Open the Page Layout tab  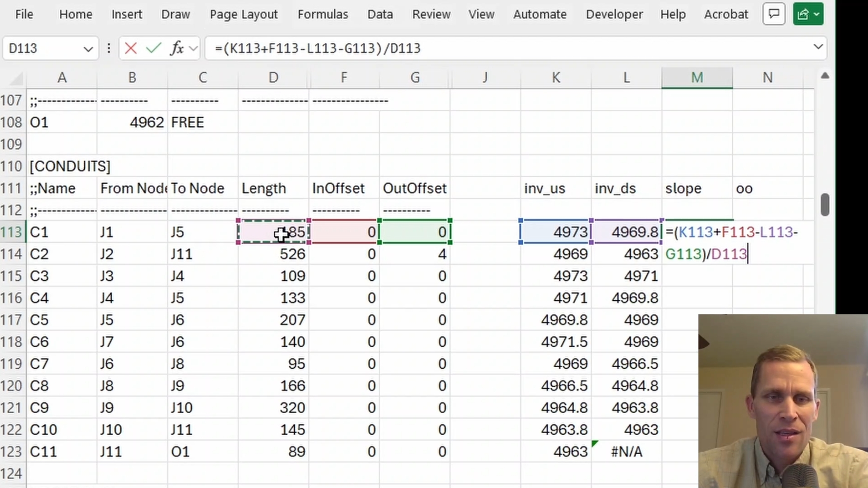tap(243, 14)
